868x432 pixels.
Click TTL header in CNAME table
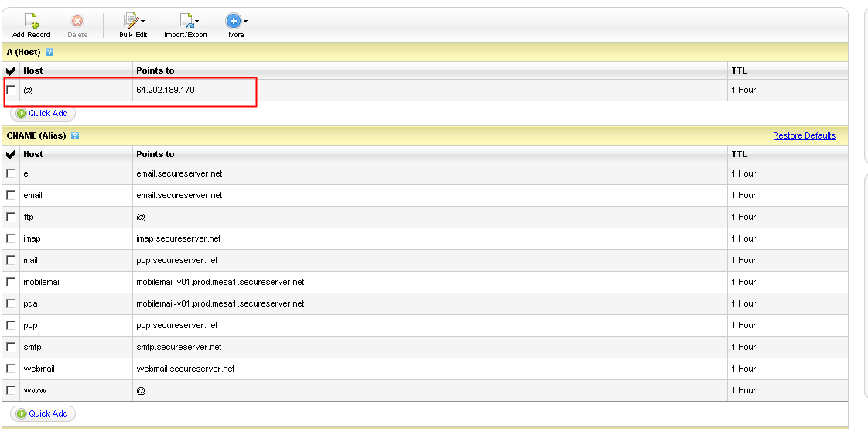pos(739,154)
